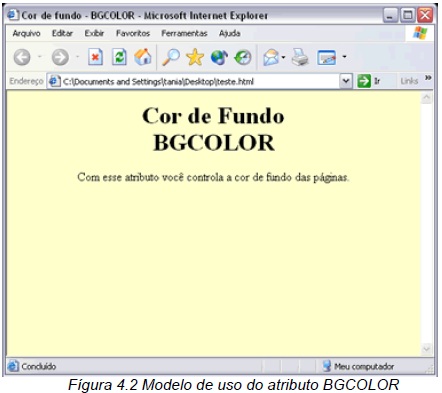Open the History clock icon

coord(243,57)
